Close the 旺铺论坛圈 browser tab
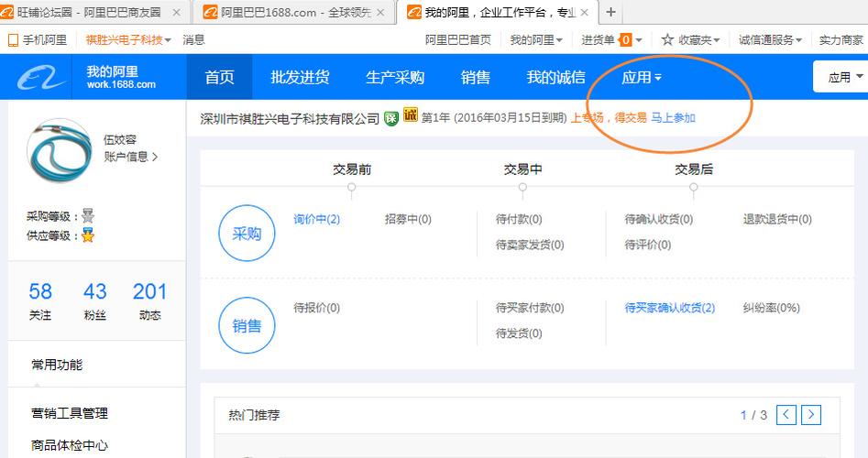The height and width of the screenshot is (458, 868). 177,12
